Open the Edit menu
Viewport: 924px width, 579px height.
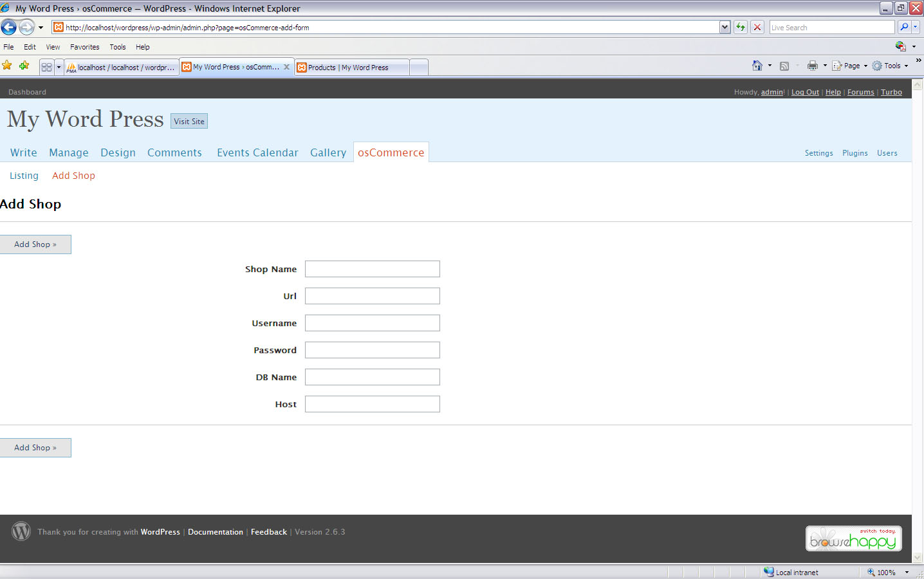pyautogui.click(x=30, y=47)
